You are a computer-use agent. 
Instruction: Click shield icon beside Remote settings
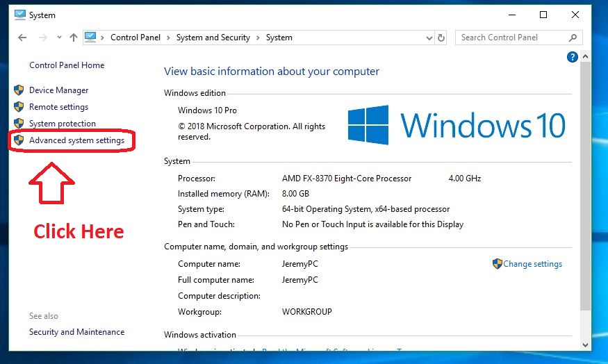(19, 107)
